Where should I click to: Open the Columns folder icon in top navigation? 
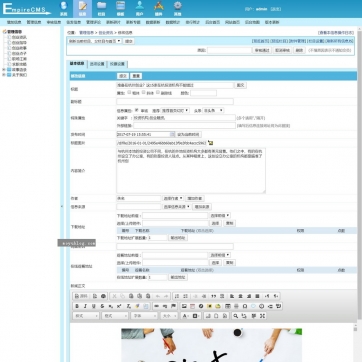tap(101, 6)
